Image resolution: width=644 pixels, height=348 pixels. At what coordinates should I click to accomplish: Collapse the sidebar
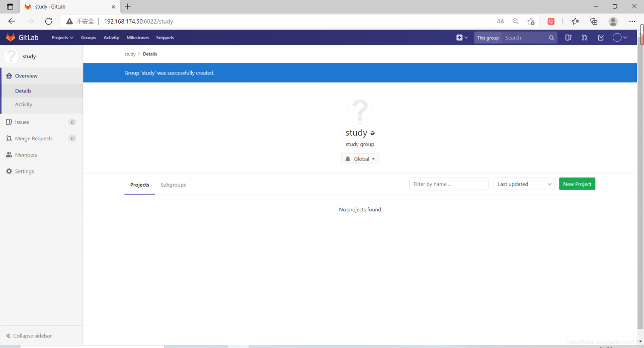coord(41,336)
